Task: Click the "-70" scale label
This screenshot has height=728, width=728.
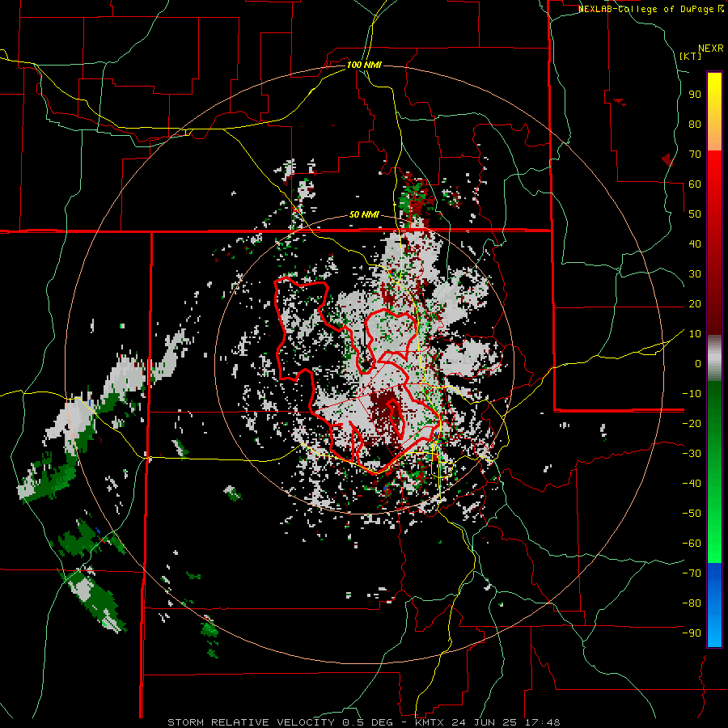Action: tap(692, 574)
